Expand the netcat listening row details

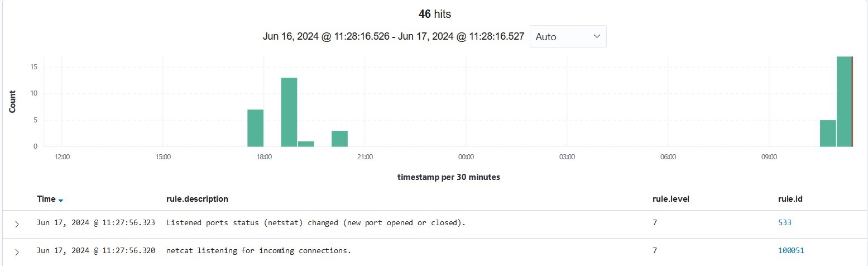click(x=17, y=251)
